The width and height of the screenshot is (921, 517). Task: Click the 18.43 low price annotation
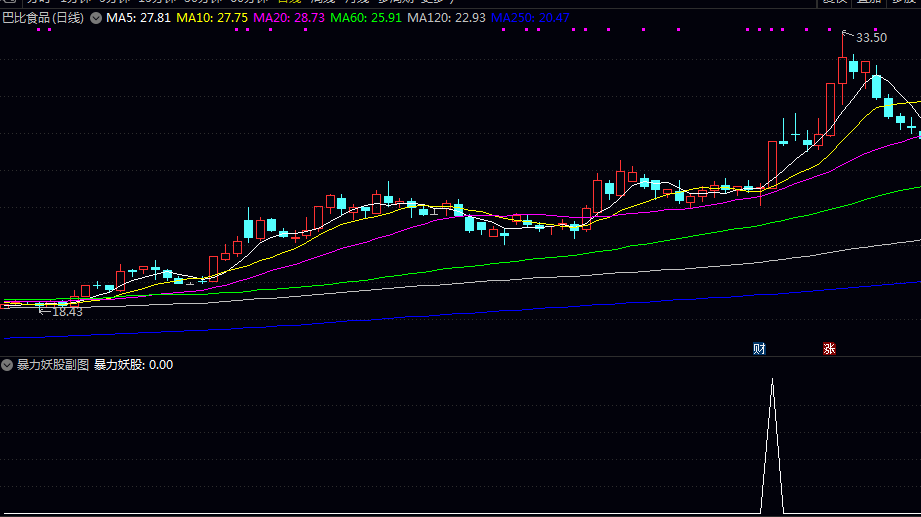(x=66, y=312)
